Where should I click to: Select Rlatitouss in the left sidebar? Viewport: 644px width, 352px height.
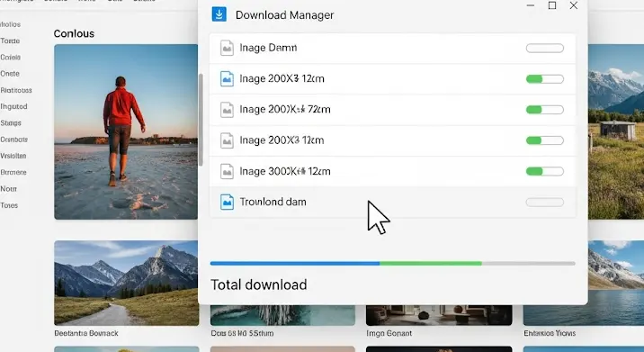[x=16, y=90]
